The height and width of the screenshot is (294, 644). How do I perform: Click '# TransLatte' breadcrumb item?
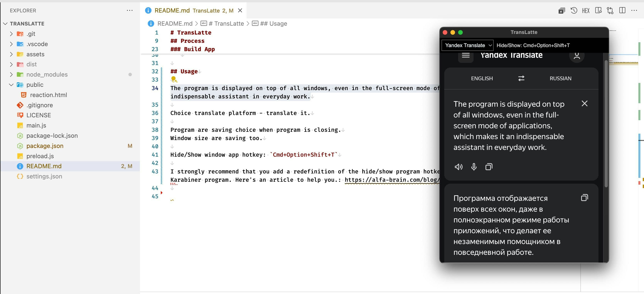[226, 24]
